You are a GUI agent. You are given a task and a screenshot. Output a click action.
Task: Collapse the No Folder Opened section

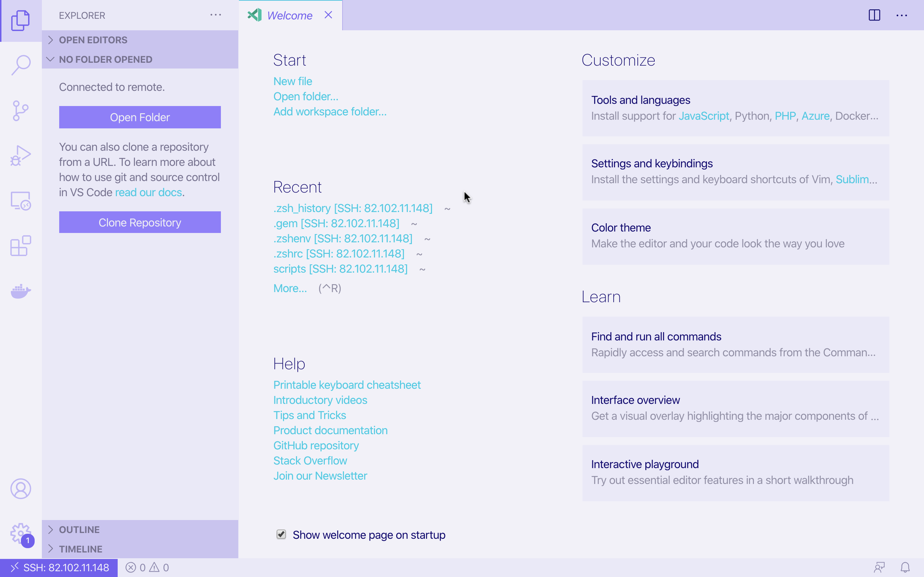point(105,59)
